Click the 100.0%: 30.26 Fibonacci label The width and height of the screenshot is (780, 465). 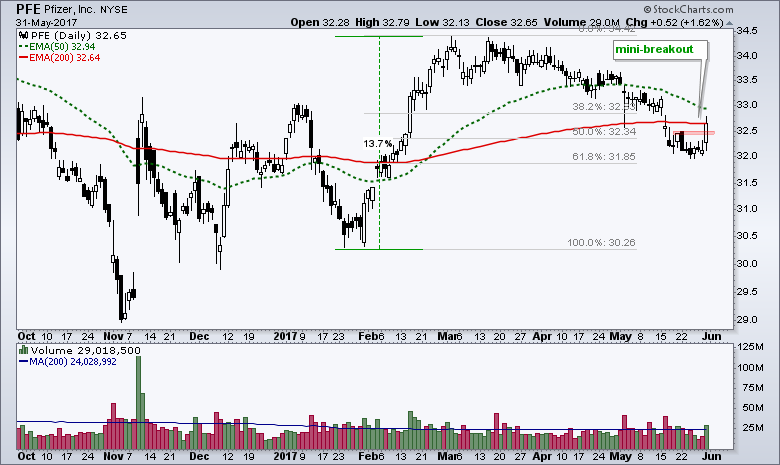pos(601,243)
